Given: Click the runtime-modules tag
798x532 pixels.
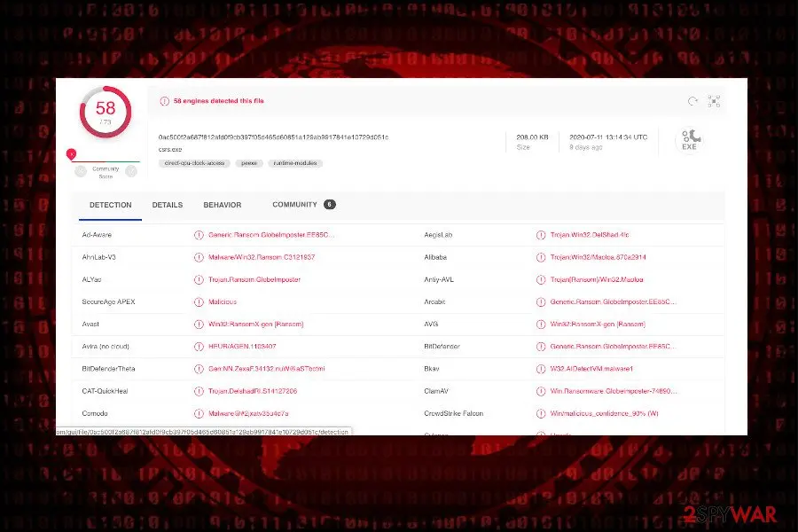Looking at the screenshot, I should [x=295, y=163].
